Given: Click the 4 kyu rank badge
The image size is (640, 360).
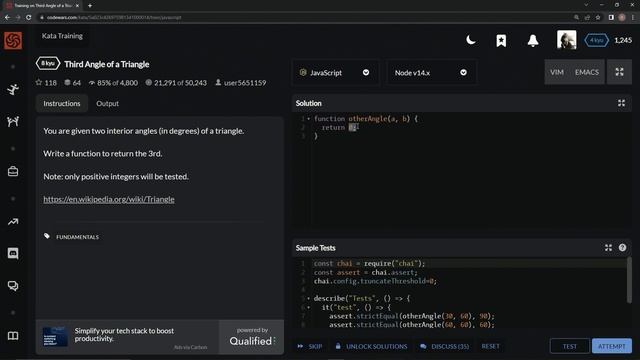Looking at the screenshot, I should click(x=596, y=40).
